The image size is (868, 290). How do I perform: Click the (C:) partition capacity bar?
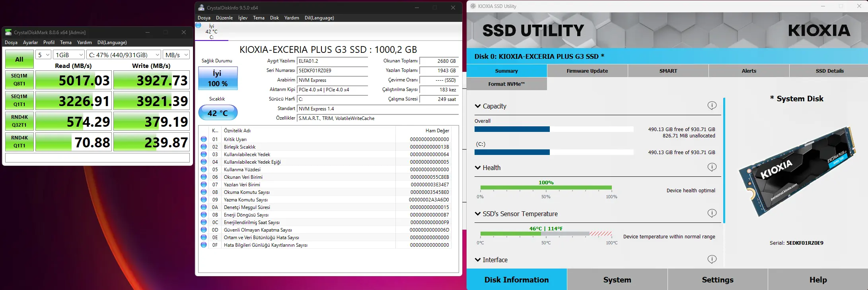click(x=554, y=152)
